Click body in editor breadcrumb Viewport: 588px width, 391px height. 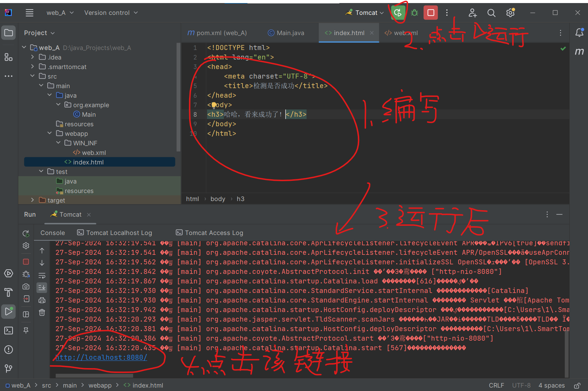(218, 199)
